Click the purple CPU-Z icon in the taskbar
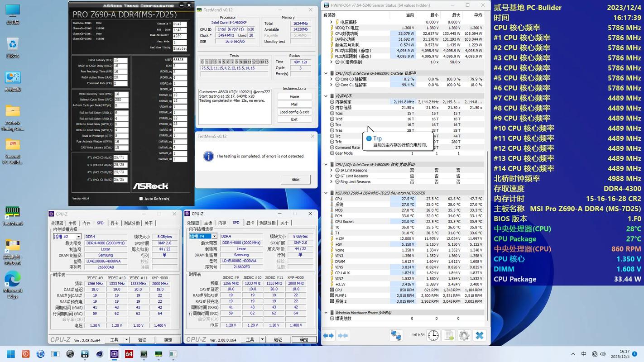The image size is (644, 362). click(x=114, y=354)
